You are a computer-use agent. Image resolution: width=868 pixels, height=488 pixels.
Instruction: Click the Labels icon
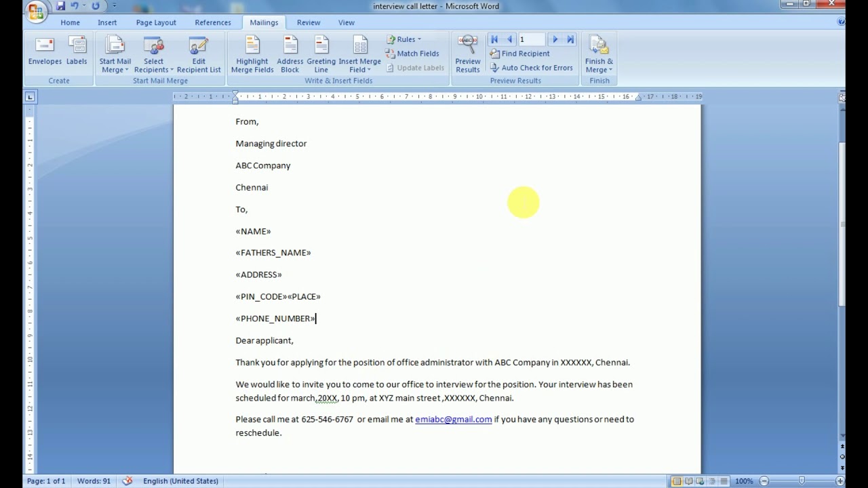(x=77, y=52)
